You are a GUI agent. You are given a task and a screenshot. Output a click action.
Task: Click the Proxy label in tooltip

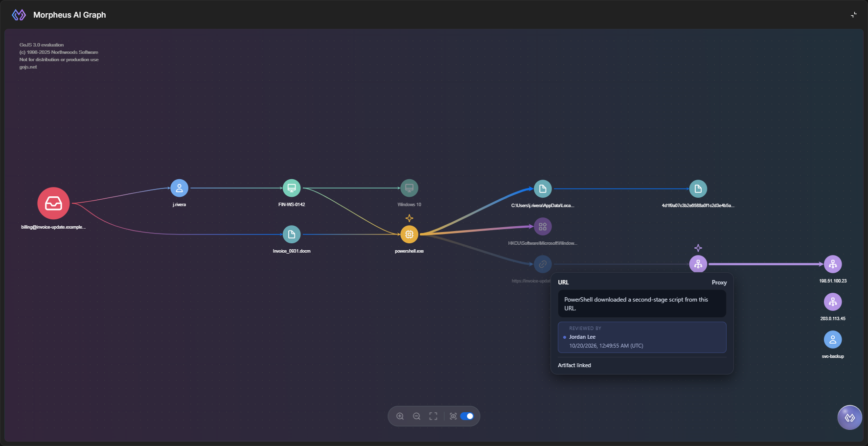coord(719,282)
